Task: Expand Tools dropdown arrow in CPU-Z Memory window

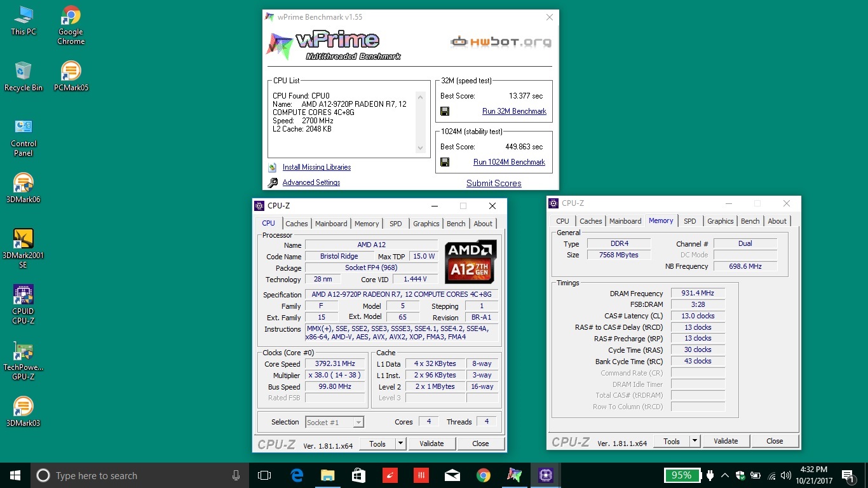Action: (695, 441)
